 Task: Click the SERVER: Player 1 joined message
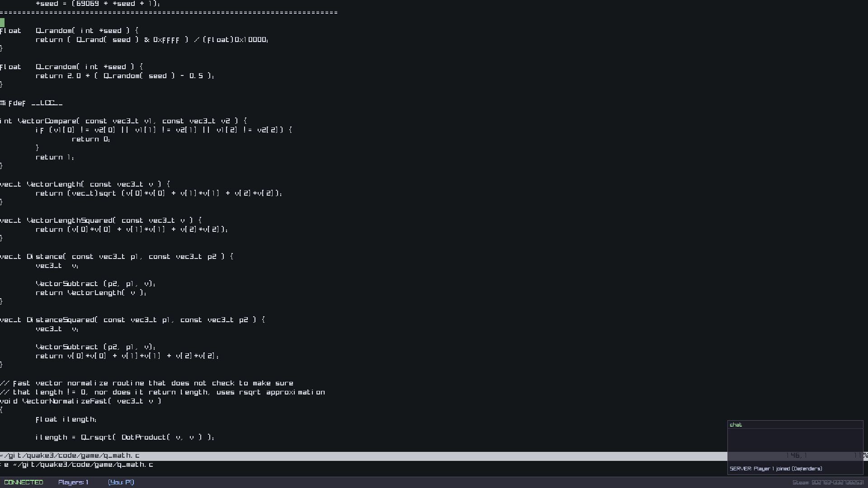[x=776, y=469]
